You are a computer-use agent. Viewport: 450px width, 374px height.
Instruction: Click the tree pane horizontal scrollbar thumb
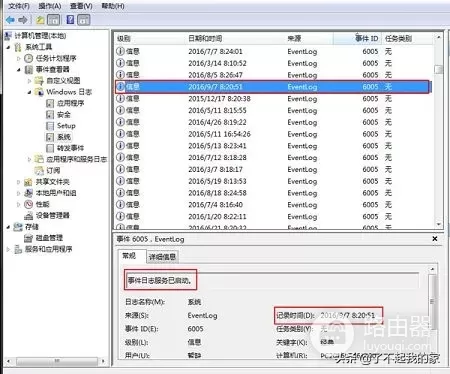57,361
